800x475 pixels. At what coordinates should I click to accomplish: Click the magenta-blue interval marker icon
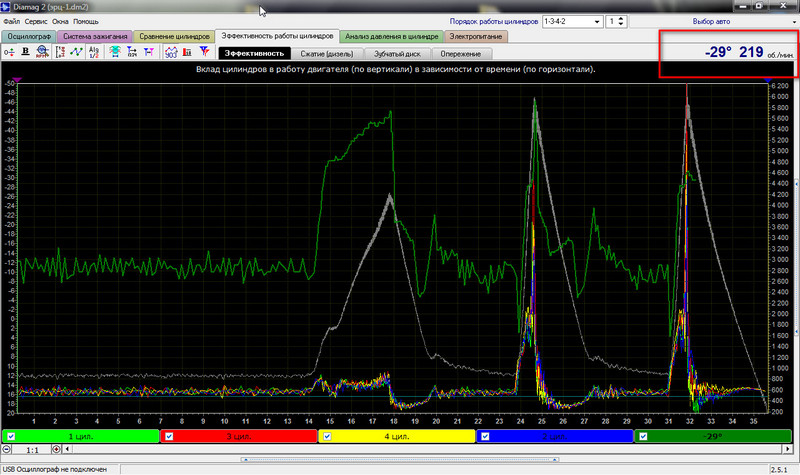(148, 52)
